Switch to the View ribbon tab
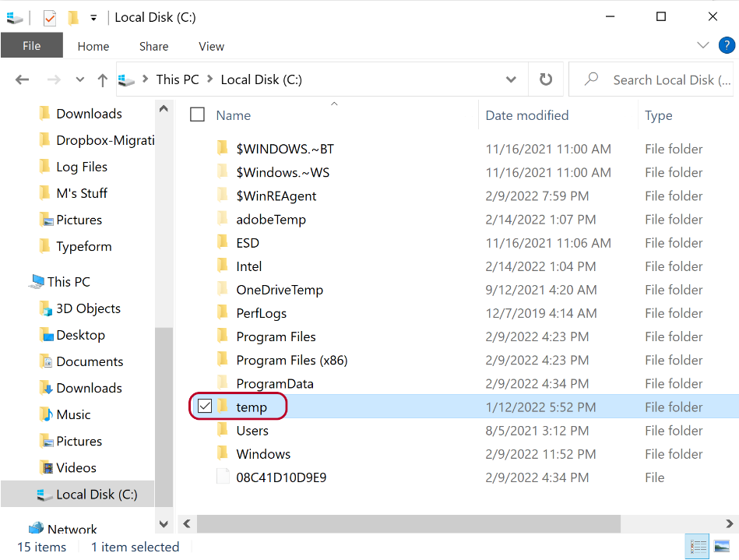The height and width of the screenshot is (560, 739). (x=211, y=46)
